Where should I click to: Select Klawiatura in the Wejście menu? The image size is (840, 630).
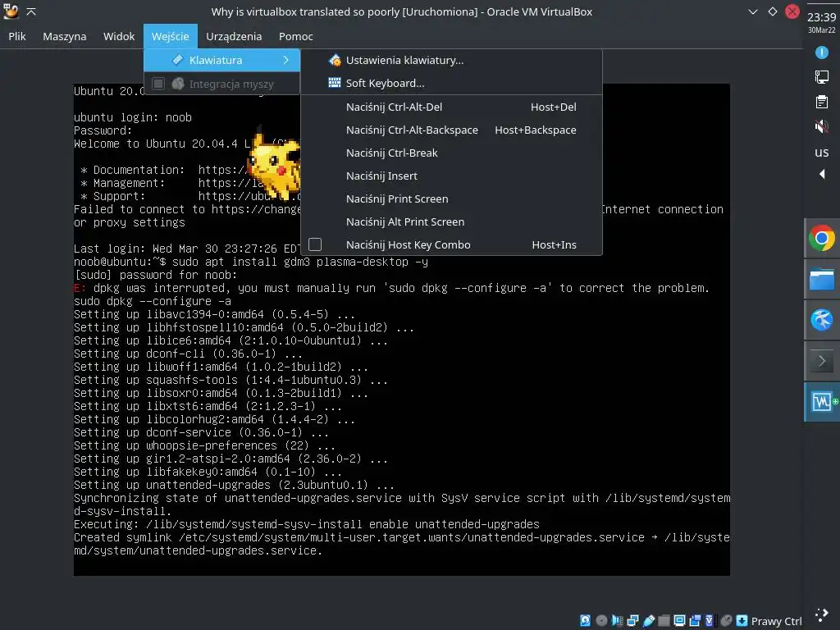click(221, 60)
